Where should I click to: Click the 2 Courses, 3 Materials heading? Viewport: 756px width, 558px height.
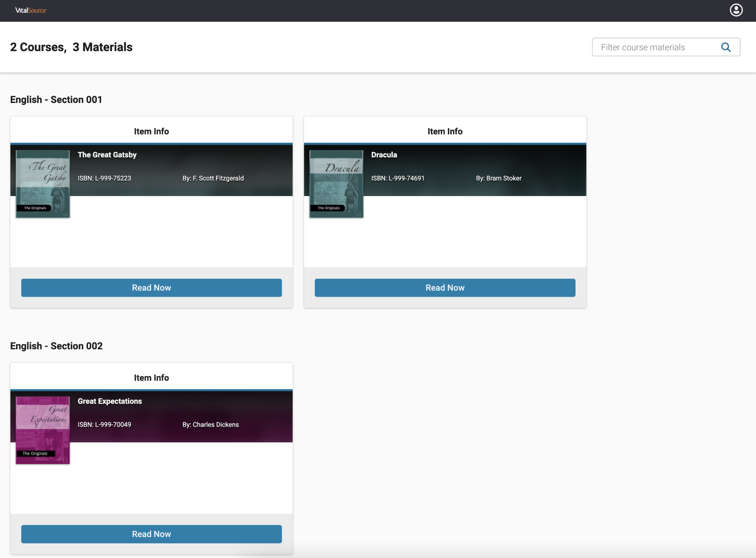[x=71, y=47]
